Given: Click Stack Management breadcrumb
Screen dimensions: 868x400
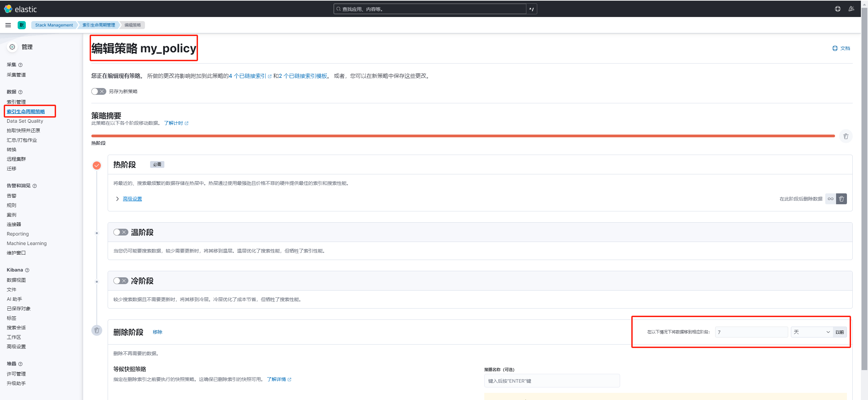Looking at the screenshot, I should click(x=54, y=25).
